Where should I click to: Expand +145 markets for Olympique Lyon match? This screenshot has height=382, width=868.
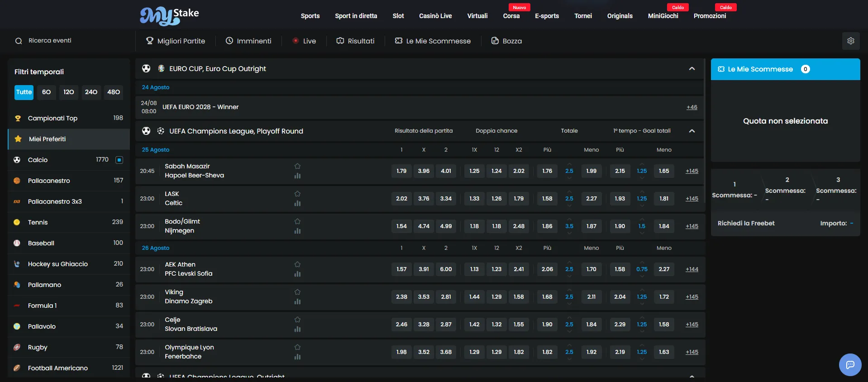click(x=692, y=352)
